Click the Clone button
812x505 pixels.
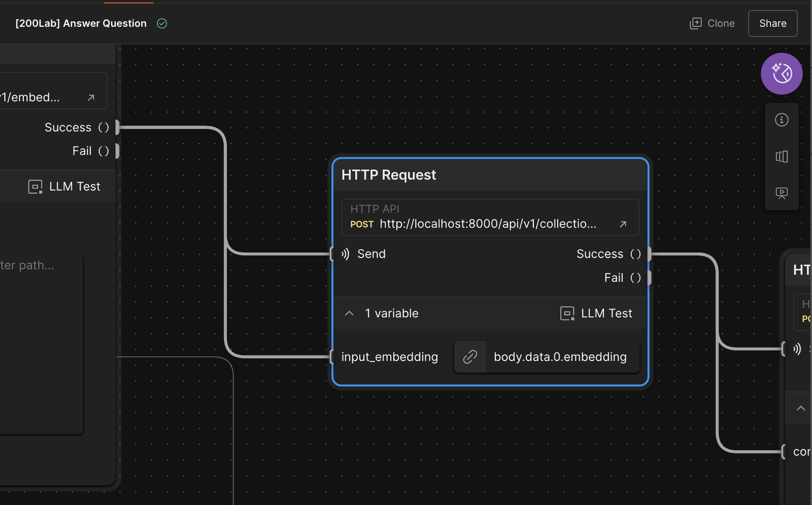tap(713, 23)
